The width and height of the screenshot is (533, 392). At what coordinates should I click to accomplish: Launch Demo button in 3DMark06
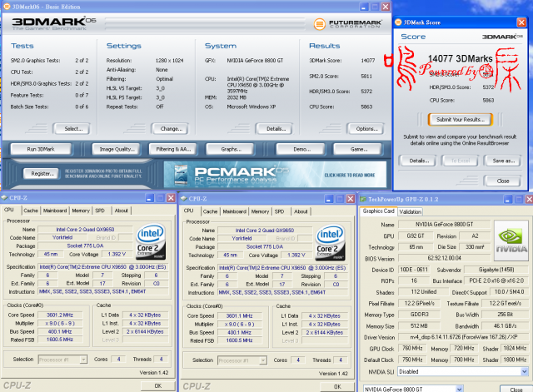pos(301,149)
